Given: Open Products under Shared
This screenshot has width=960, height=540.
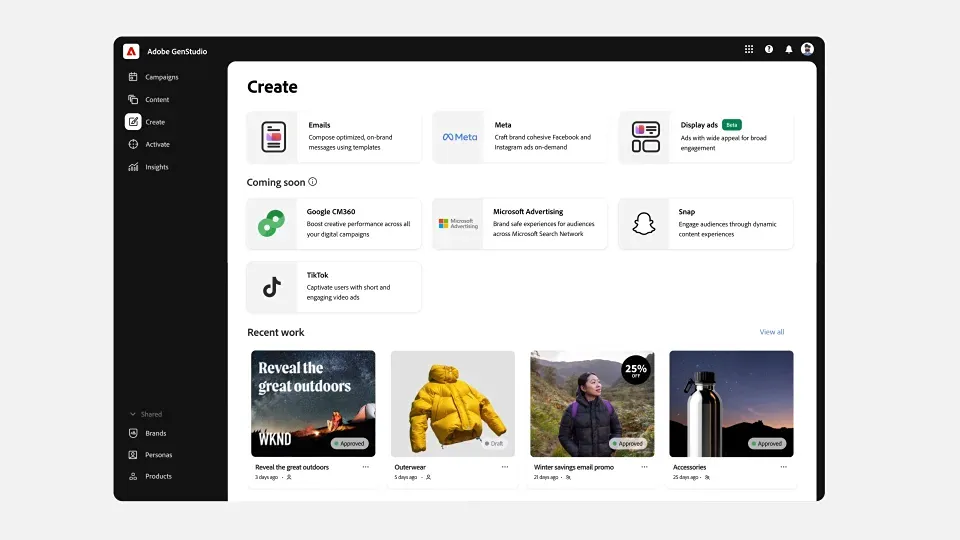Looking at the screenshot, I should pyautogui.click(x=159, y=476).
